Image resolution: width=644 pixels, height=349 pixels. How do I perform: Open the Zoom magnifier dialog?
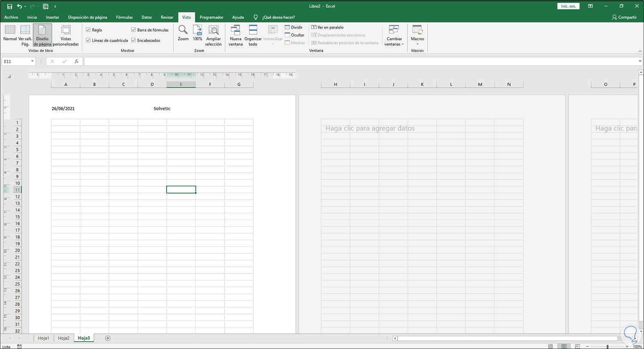coord(183,33)
